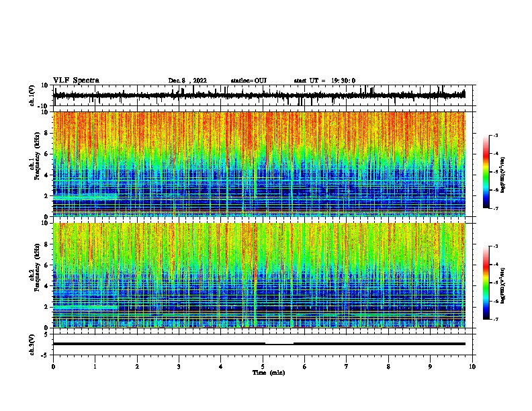Select the date text "Dec. 8 , 2022"
532x411 pixels.
pyautogui.click(x=187, y=81)
